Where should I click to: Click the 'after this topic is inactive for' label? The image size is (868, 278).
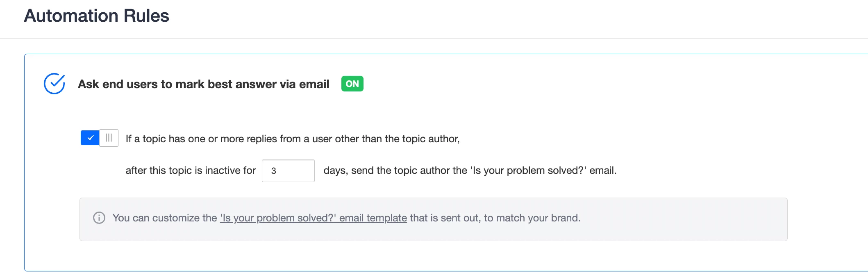click(x=191, y=170)
